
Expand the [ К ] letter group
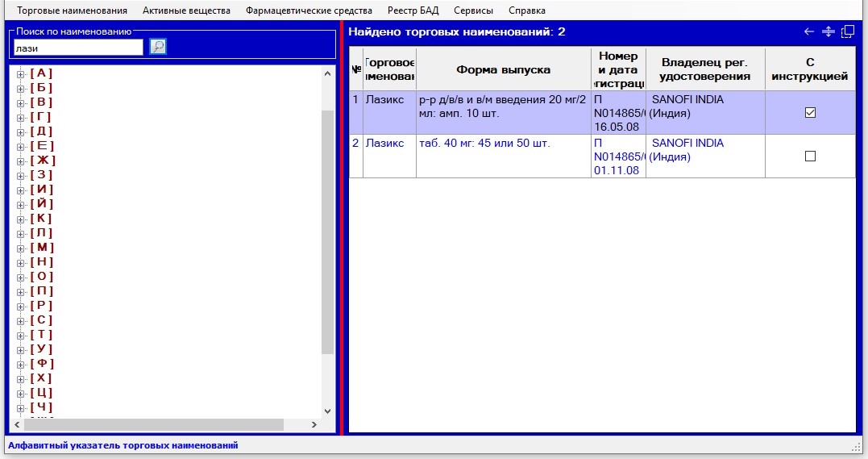pyautogui.click(x=21, y=219)
